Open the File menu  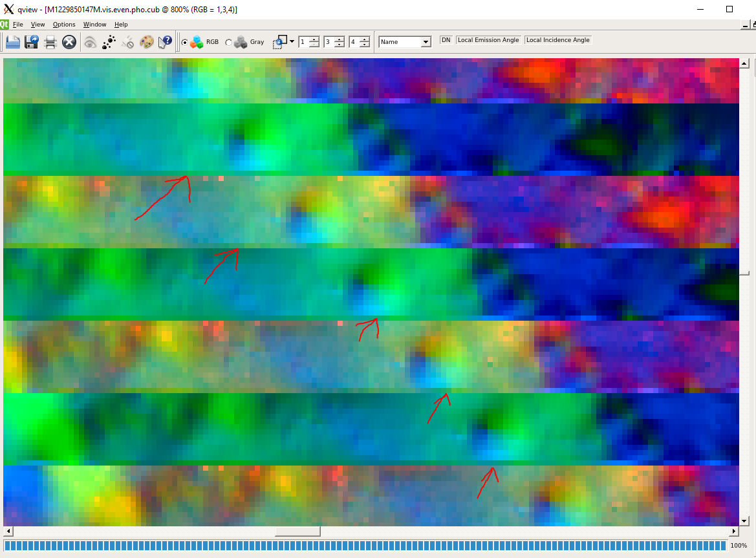click(18, 25)
